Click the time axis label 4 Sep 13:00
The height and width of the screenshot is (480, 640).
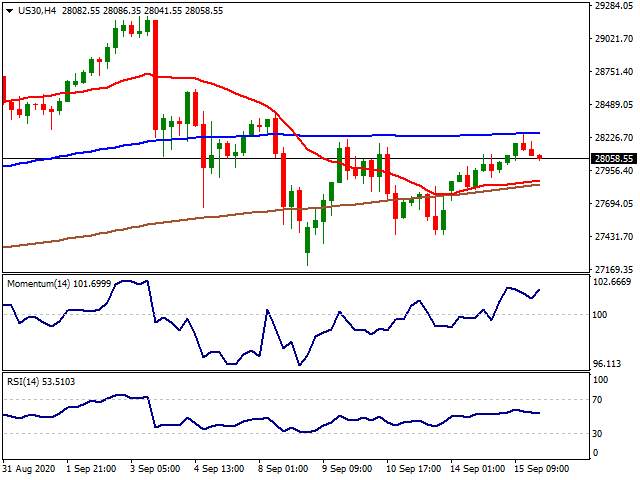(x=219, y=468)
